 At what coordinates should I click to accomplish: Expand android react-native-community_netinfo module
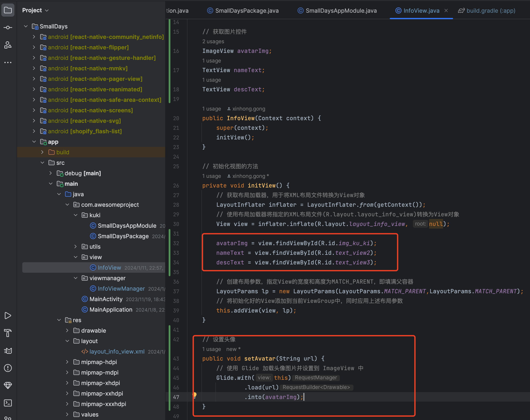(34, 37)
